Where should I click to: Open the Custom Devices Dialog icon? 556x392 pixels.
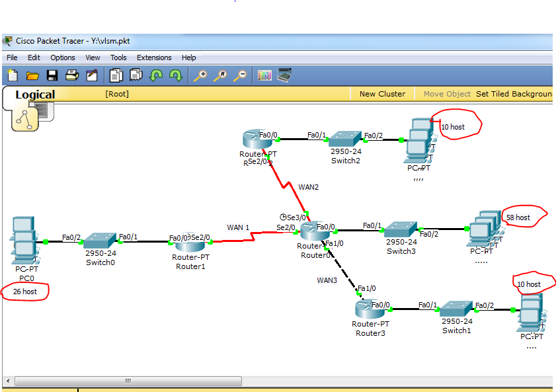coord(284,75)
